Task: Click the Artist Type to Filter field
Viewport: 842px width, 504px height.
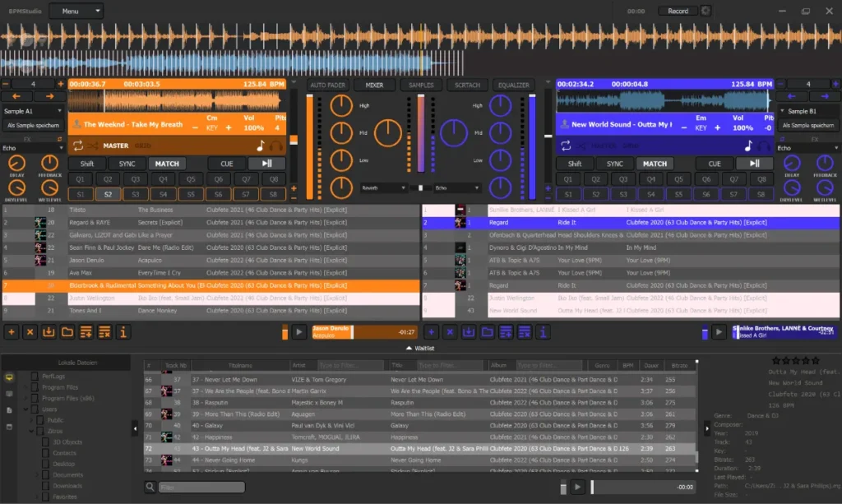Action: (x=351, y=366)
